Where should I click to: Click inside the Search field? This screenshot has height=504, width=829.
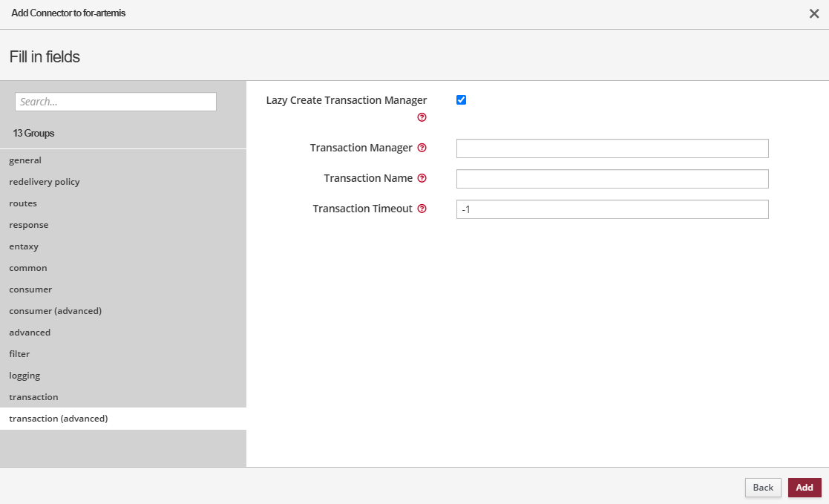click(115, 101)
